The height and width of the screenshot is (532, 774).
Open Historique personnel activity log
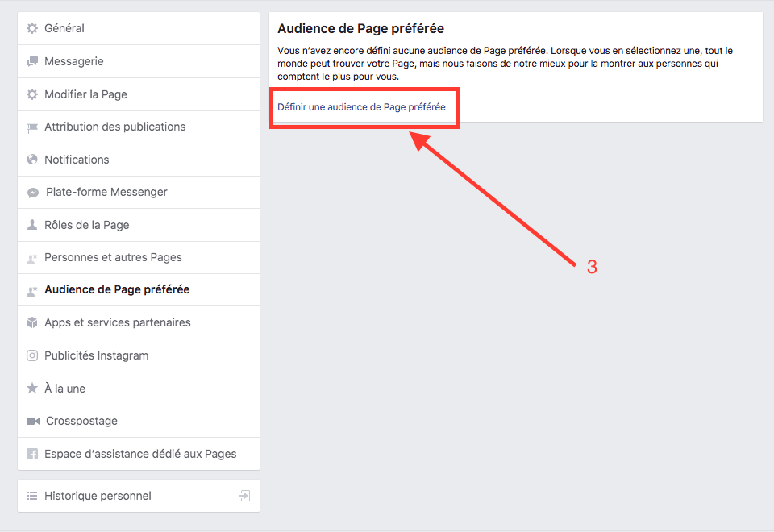click(98, 496)
